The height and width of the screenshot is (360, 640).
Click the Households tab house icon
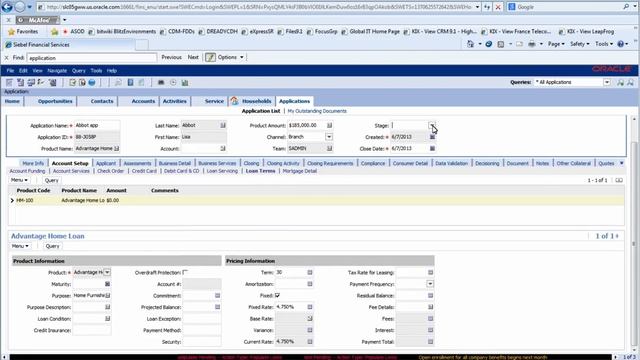tap(234, 101)
